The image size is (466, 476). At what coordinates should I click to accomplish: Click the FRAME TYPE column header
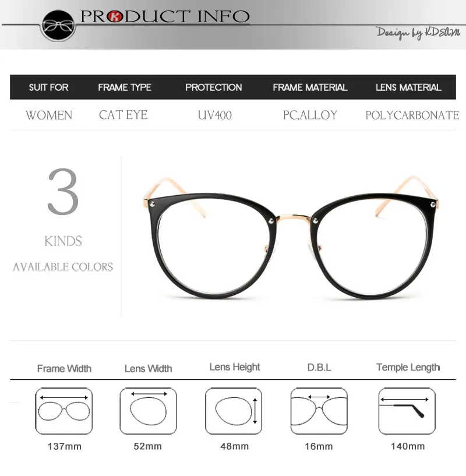click(125, 87)
